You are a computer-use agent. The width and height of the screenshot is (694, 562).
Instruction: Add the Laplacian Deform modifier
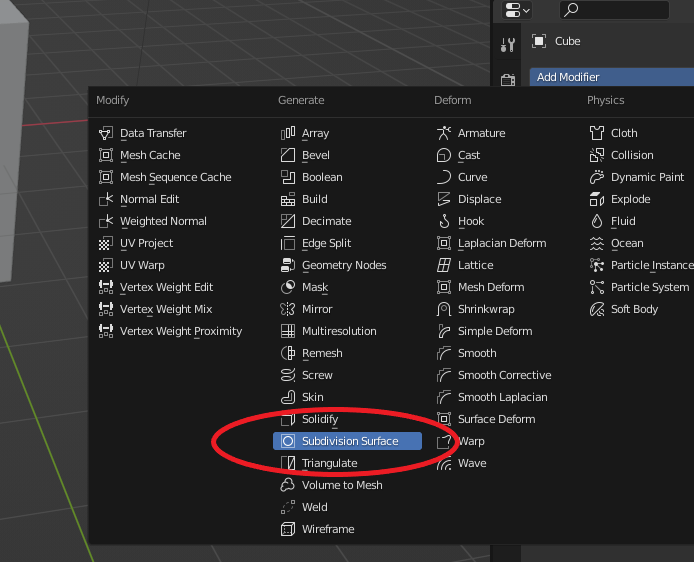(x=502, y=243)
